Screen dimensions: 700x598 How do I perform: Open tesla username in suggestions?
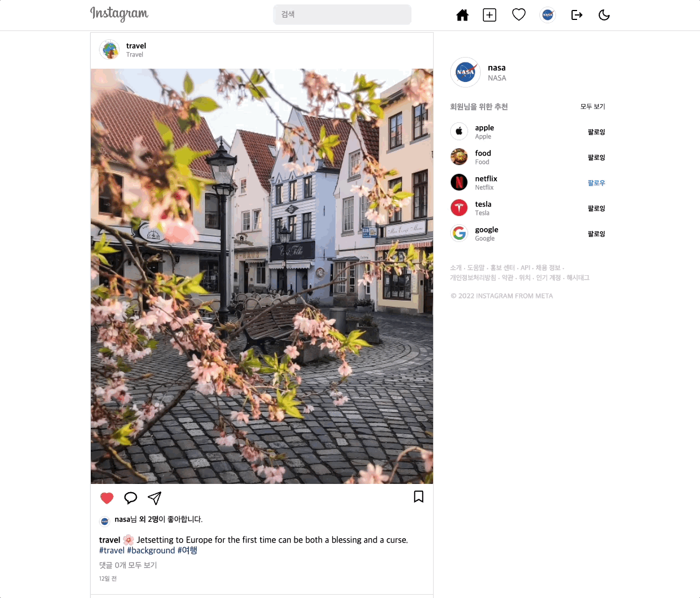tap(483, 204)
